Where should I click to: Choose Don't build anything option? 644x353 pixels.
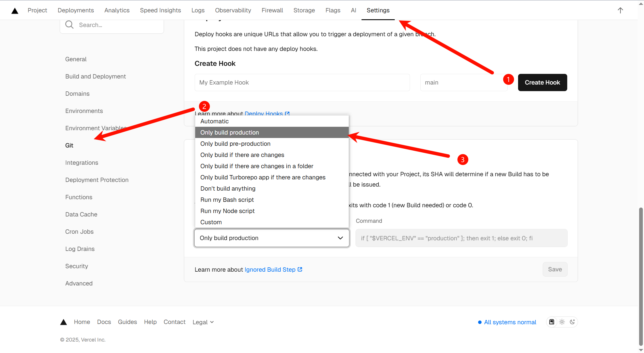click(x=272, y=189)
